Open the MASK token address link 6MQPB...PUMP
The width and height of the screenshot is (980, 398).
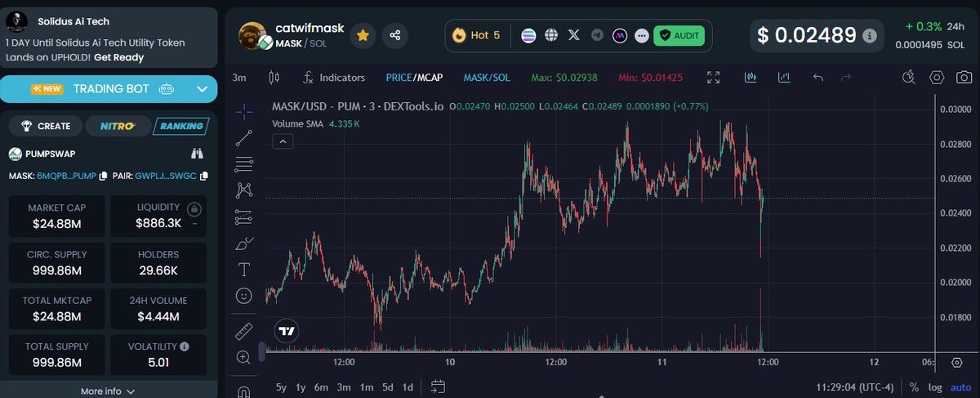pos(66,176)
